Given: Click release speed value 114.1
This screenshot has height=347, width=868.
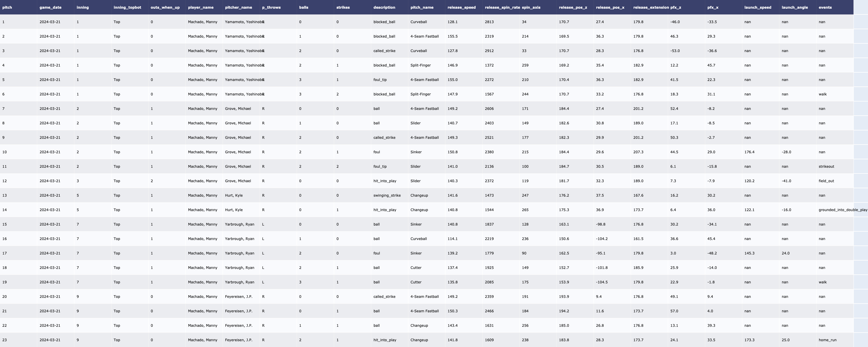Looking at the screenshot, I should click(452, 239).
